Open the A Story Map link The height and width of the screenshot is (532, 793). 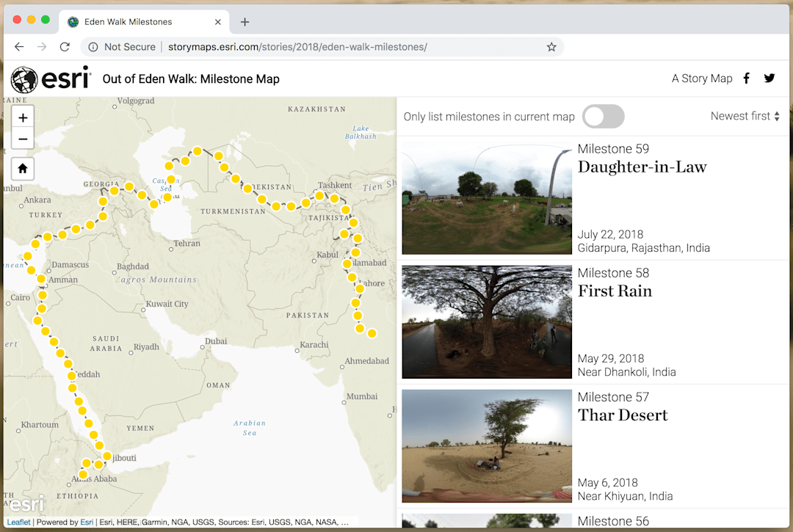pos(701,79)
